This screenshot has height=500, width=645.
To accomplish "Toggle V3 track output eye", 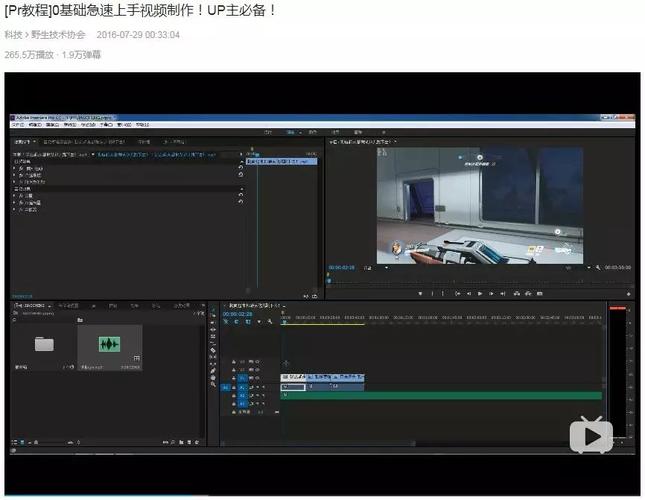I will click(258, 362).
